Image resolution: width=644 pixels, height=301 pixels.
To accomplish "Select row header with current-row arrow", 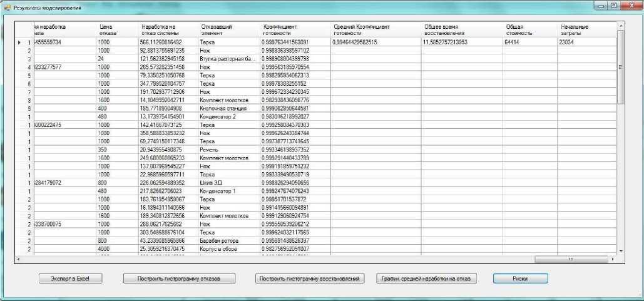I will [24, 43].
